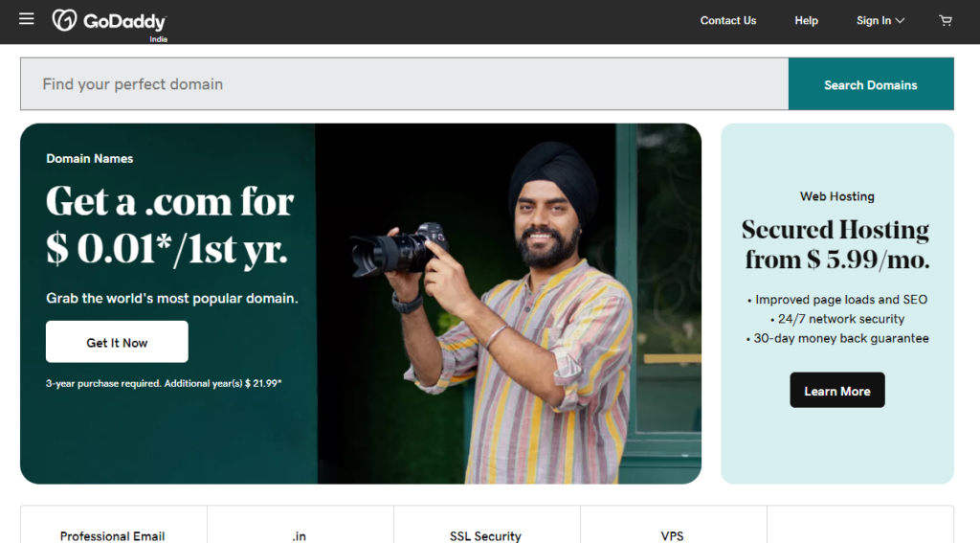Select the SSL Security tab
The height and width of the screenshot is (543, 980).
click(x=485, y=535)
